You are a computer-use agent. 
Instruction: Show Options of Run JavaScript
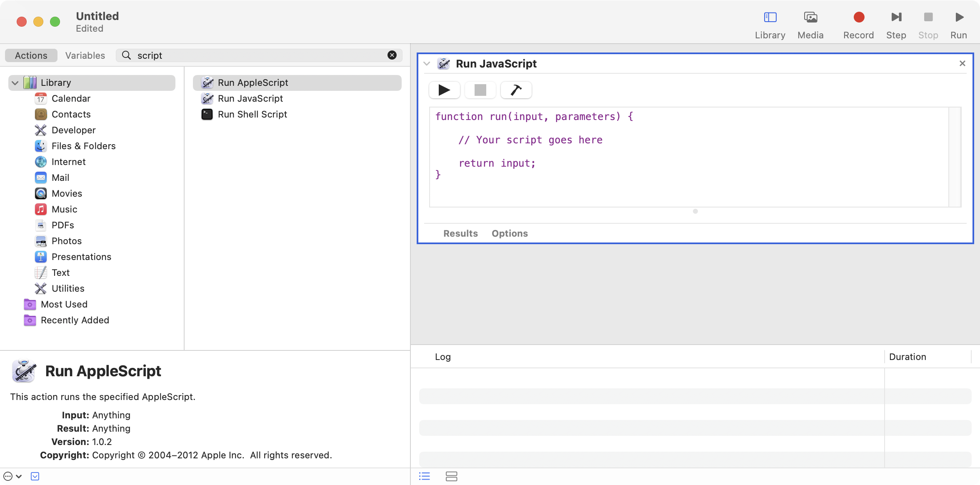[510, 233]
